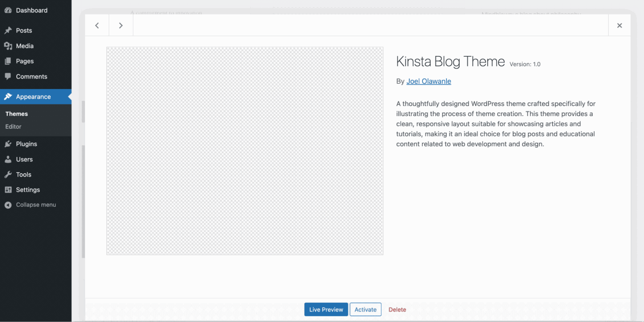Click the Pages icon in sidebar

coord(8,61)
